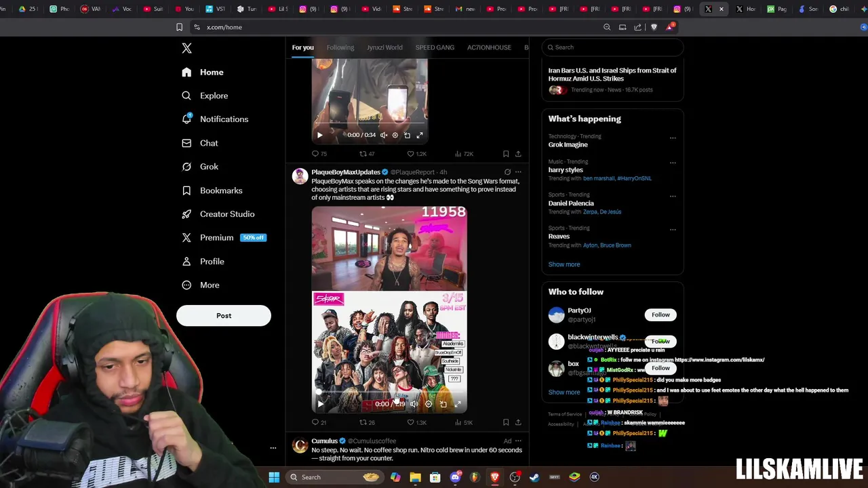This screenshot has height=488, width=868.
Task: Share the post with 72K views
Action: (518, 154)
